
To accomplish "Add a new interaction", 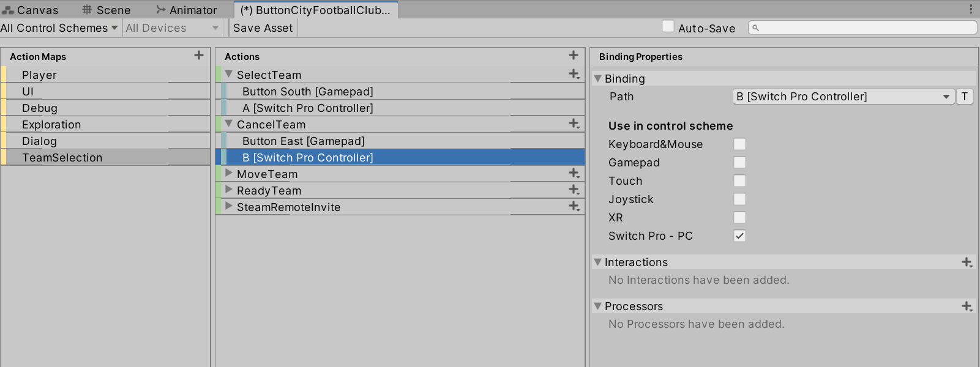I will click(967, 262).
